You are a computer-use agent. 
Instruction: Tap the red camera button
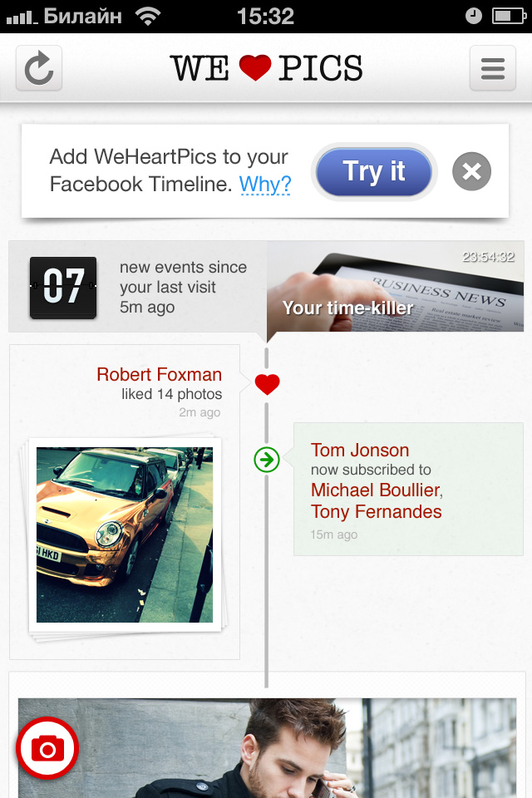[x=47, y=749]
